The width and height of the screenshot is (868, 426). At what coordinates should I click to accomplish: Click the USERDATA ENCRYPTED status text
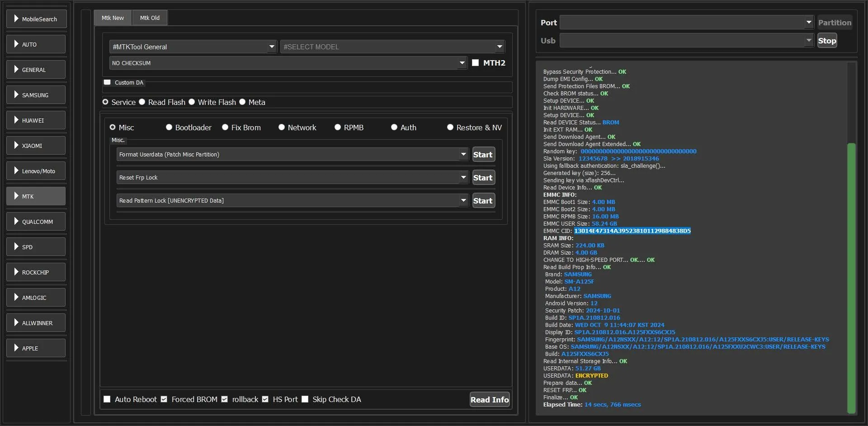pyautogui.click(x=592, y=376)
